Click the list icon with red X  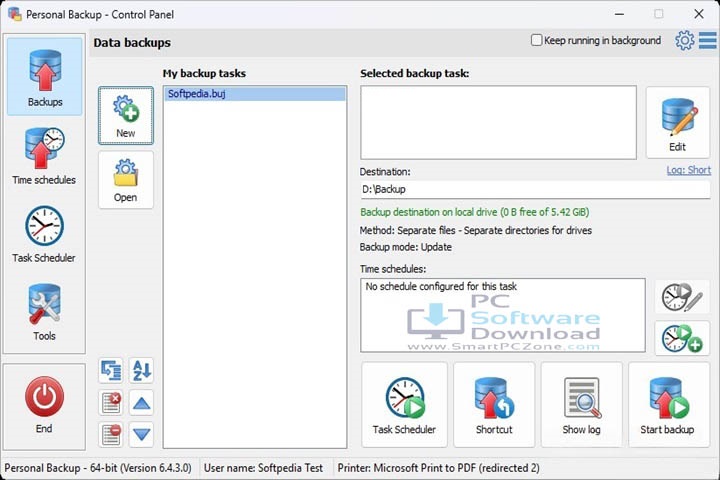click(111, 403)
